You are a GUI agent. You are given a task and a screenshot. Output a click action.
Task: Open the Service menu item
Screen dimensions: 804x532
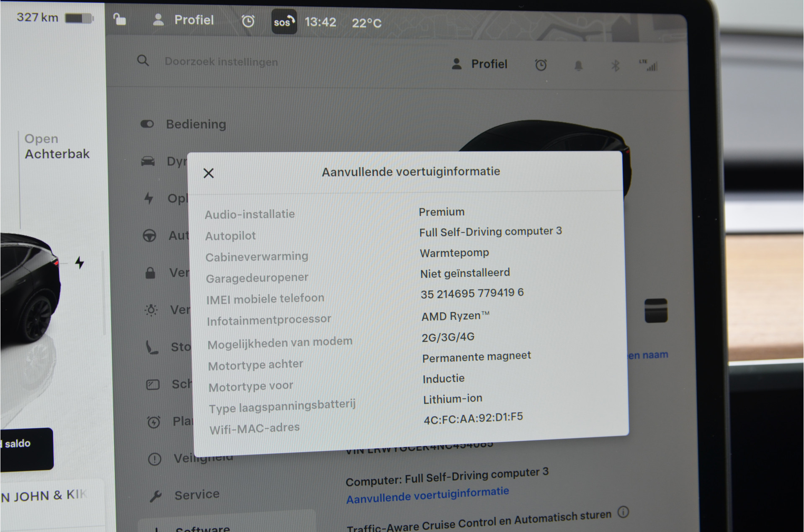pyautogui.click(x=184, y=495)
